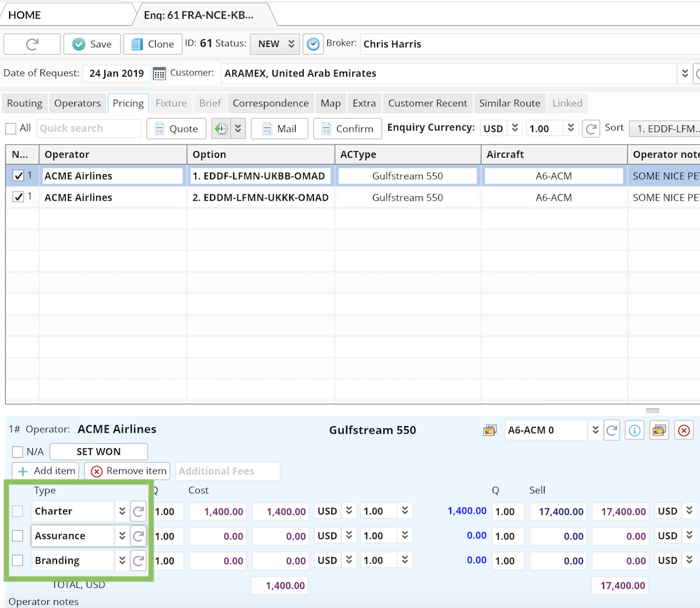Viewport: 700px width, 608px height.
Task: Uncheck the EDDF-LFMN-UKBB-OMAD option row checkbox
Action: [x=18, y=176]
